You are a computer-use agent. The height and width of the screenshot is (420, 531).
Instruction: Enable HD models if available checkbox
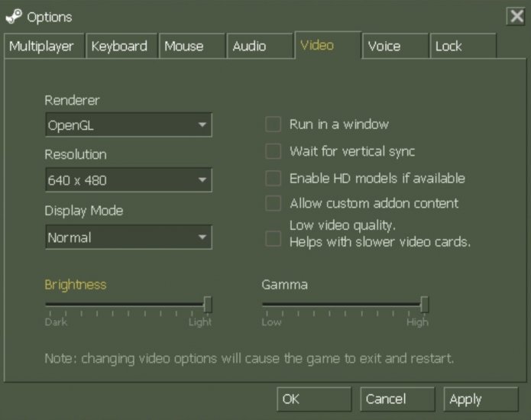273,179
